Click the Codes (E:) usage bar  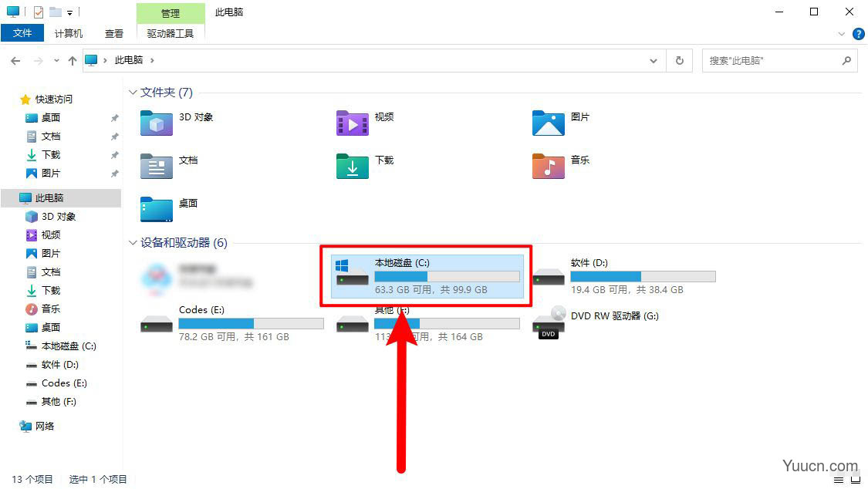click(252, 323)
